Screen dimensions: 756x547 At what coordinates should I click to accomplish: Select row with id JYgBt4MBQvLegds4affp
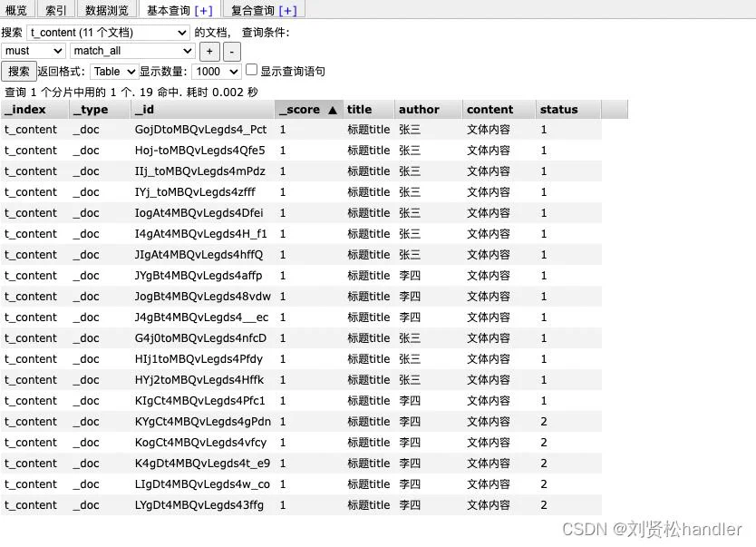tap(301, 276)
